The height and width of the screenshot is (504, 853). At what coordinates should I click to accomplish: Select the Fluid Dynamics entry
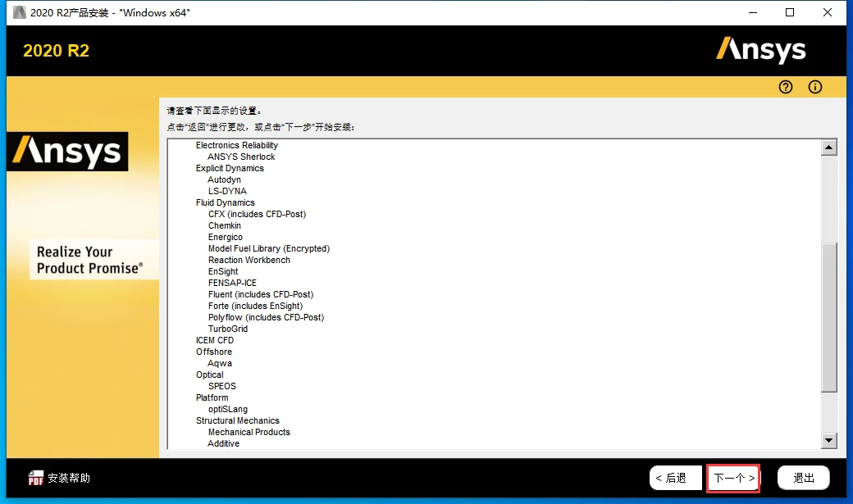click(x=226, y=202)
